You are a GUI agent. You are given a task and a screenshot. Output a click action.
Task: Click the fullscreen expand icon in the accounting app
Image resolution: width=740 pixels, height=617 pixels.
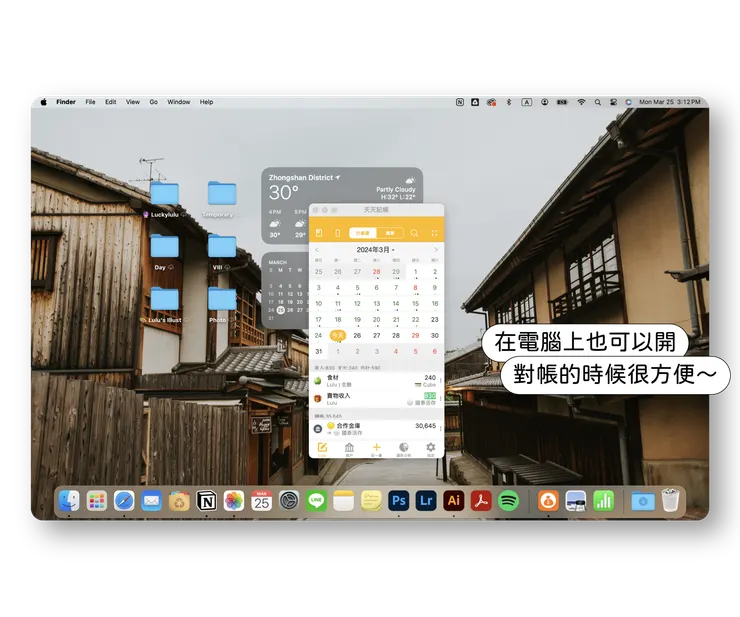[x=434, y=233]
